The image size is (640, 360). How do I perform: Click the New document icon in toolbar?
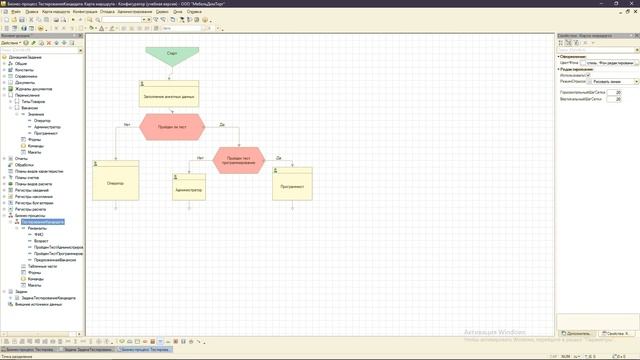[x=7, y=20]
